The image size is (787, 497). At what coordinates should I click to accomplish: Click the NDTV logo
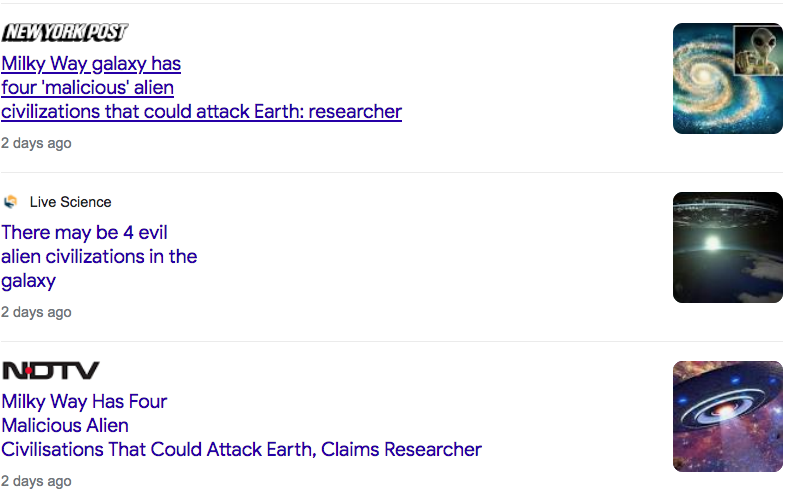pos(51,371)
